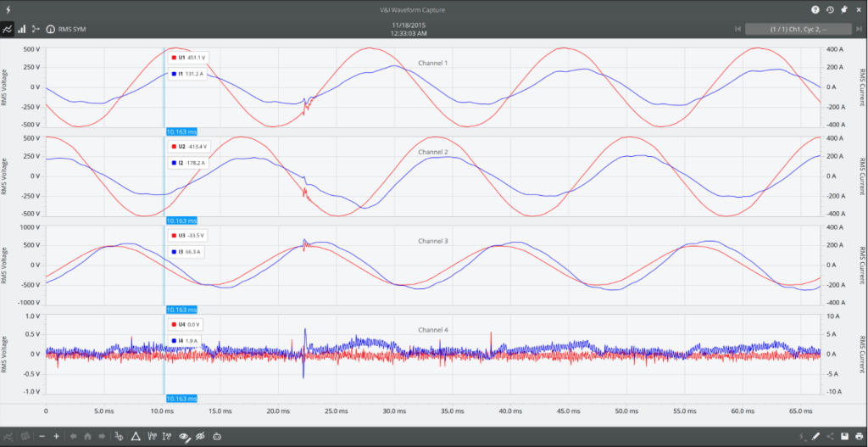
Task: Pin the waveform capture window
Action: pyautogui.click(x=844, y=9)
